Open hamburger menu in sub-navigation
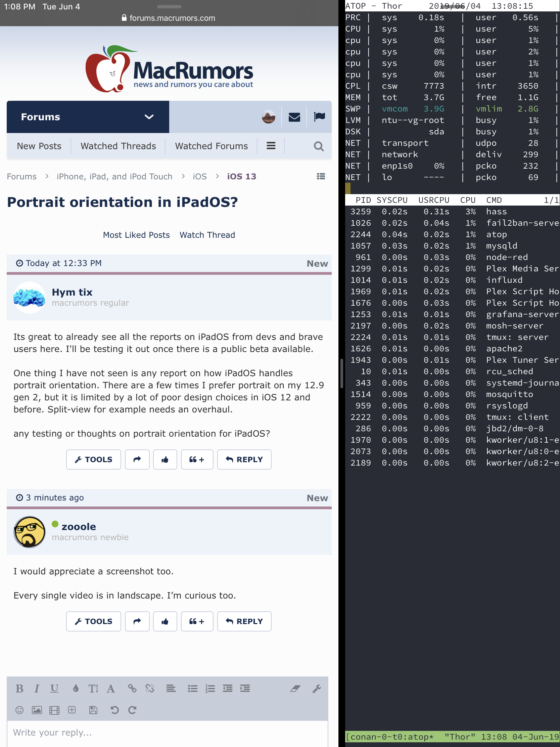 coord(271,146)
